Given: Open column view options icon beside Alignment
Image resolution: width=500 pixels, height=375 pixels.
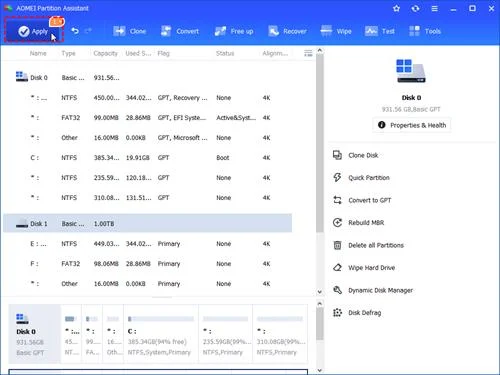Looking at the screenshot, I should click(308, 53).
